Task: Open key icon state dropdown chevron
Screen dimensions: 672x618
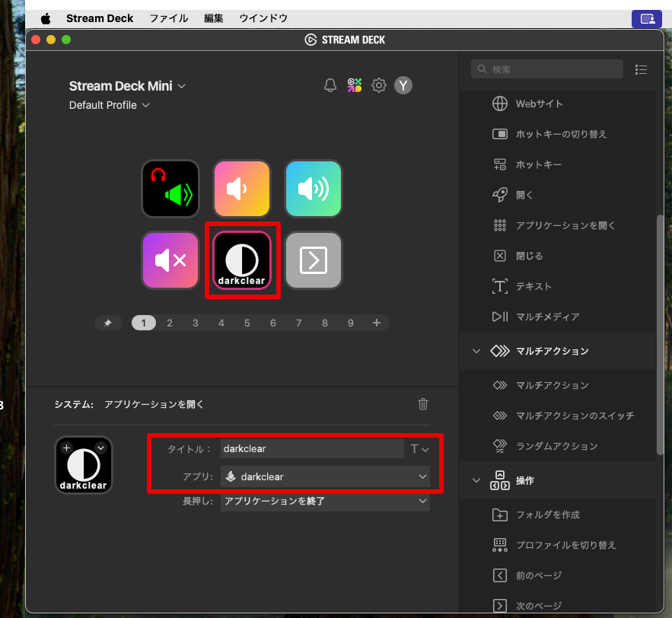Action: click(x=100, y=448)
